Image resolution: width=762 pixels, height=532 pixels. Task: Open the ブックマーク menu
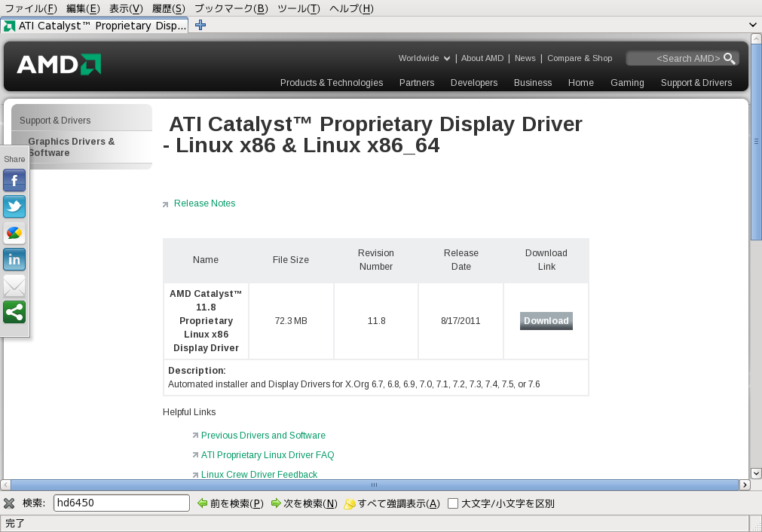pyautogui.click(x=231, y=8)
